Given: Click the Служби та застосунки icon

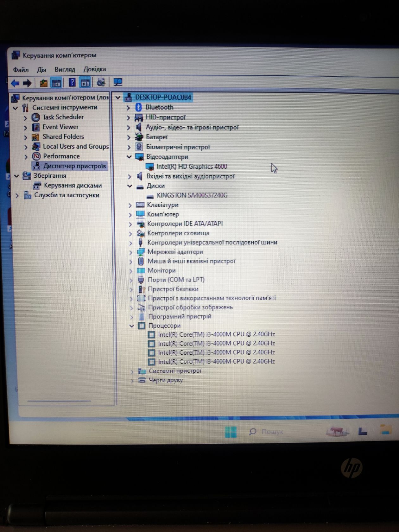Looking at the screenshot, I should pyautogui.click(x=28, y=195).
